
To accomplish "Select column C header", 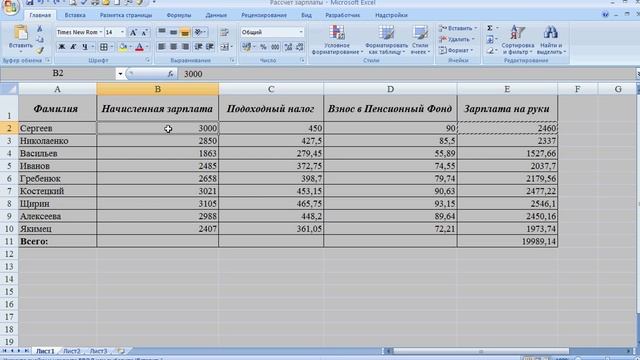I will [271, 89].
